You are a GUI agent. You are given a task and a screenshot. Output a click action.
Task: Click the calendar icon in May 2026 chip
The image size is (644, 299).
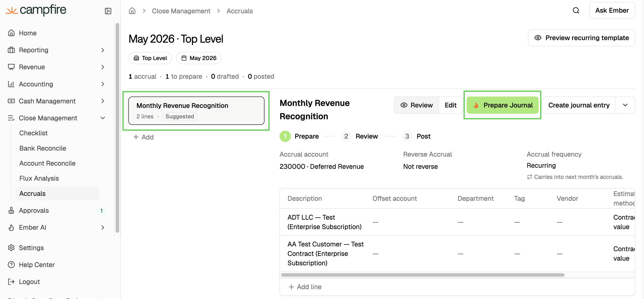184,58
